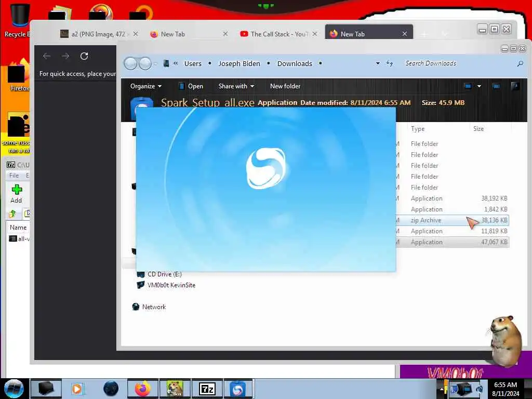Click Firefox's reload page icon
The image size is (532, 399).
[x=84, y=56]
